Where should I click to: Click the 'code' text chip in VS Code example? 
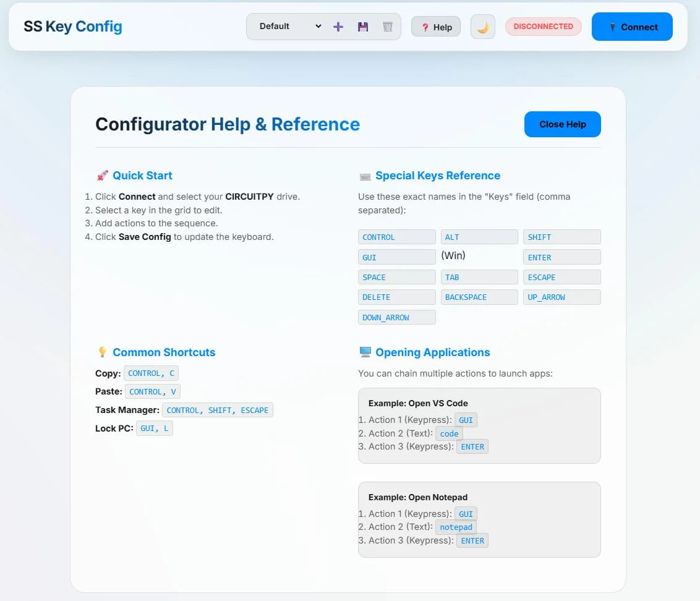tap(449, 433)
